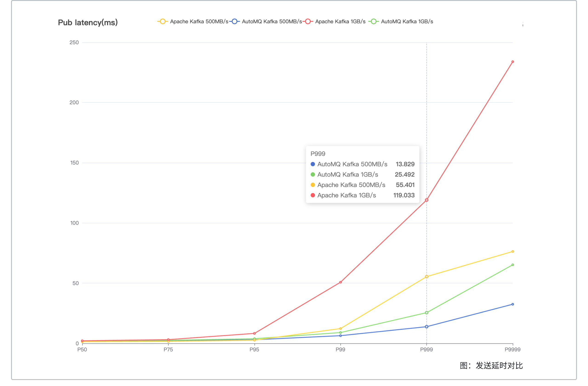The image size is (588, 386).
Task: Toggle Apache Kafka 500MB/s legend series
Action: (199, 22)
